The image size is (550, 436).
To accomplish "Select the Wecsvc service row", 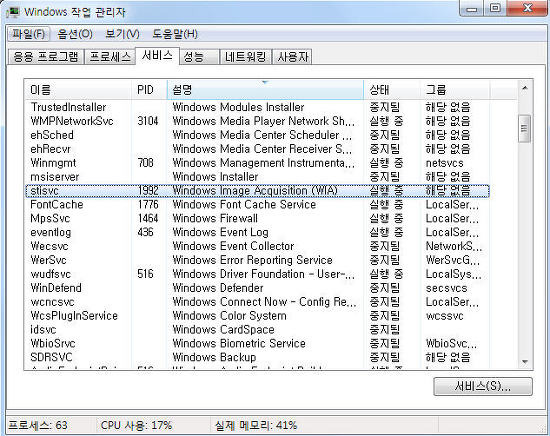I will click(x=257, y=246).
